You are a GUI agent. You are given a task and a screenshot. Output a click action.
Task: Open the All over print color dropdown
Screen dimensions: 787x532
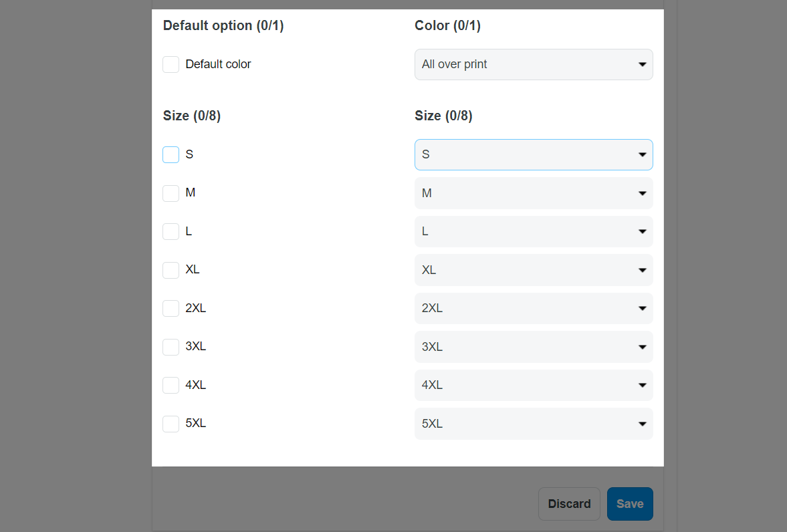[x=534, y=64]
